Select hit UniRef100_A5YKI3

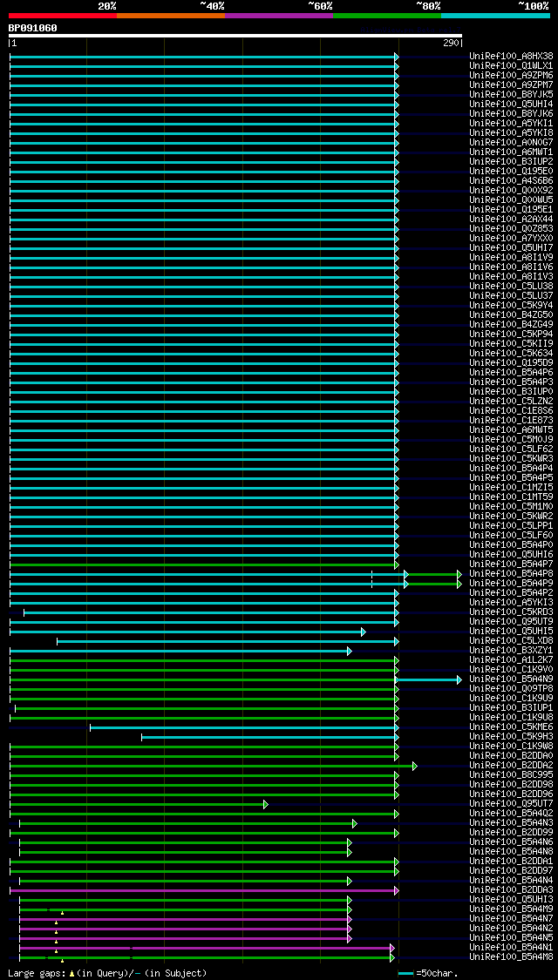pos(511,603)
